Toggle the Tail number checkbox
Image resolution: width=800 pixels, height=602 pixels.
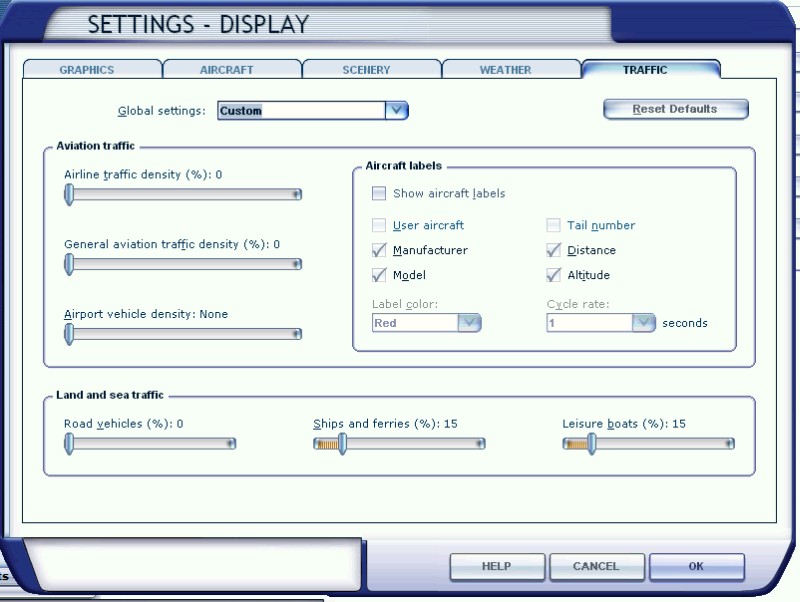coord(553,225)
